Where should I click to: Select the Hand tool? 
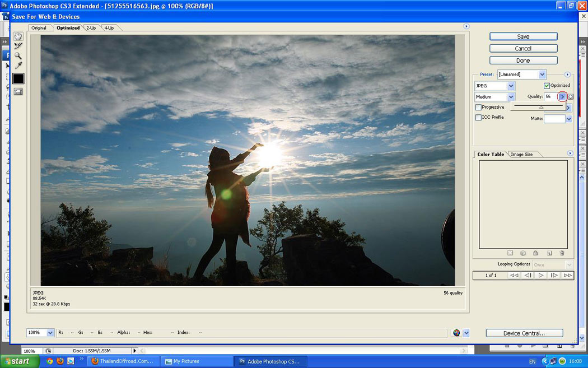point(18,36)
